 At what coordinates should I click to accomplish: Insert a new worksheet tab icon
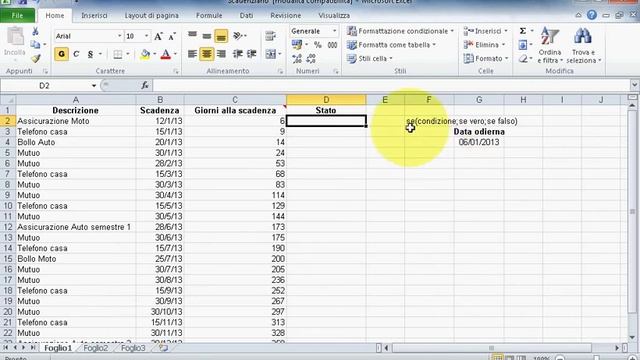pyautogui.click(x=163, y=348)
